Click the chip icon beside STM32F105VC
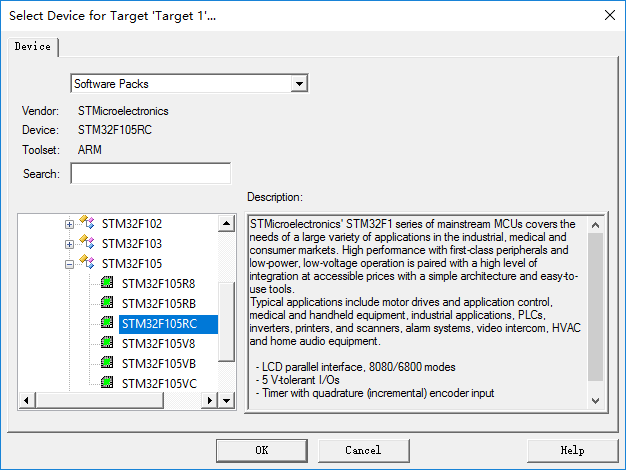The height and width of the screenshot is (470, 626). tap(107, 383)
